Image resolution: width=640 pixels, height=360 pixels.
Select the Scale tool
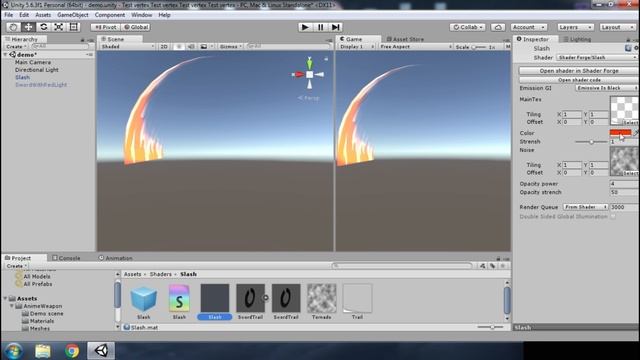(x=58, y=27)
